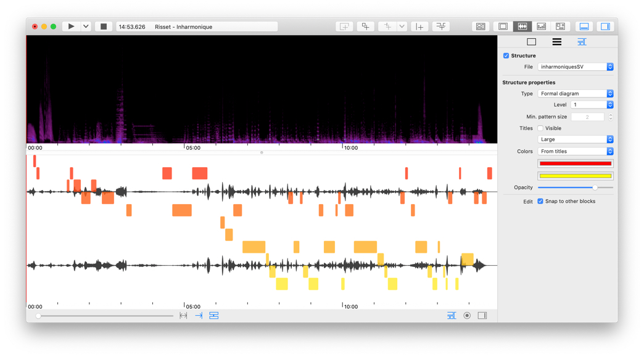This screenshot has height=357, width=644.
Task: Click the yellow color swatch
Action: (x=576, y=176)
